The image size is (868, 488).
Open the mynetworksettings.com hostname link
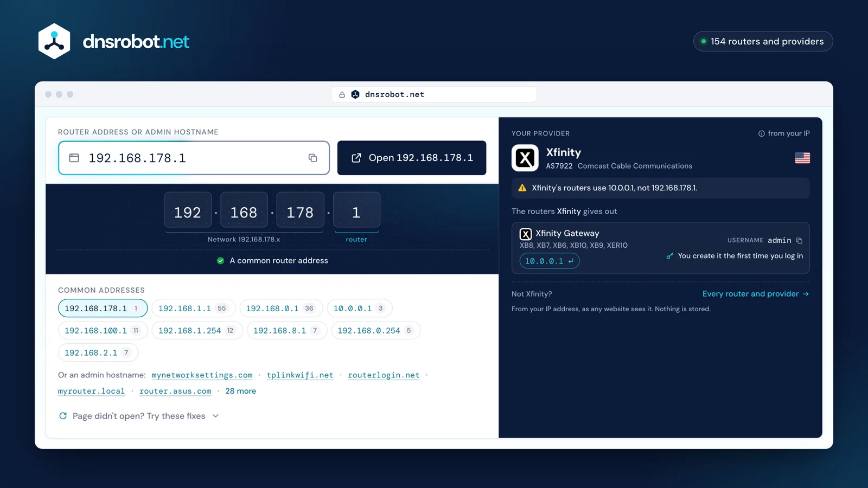point(202,375)
